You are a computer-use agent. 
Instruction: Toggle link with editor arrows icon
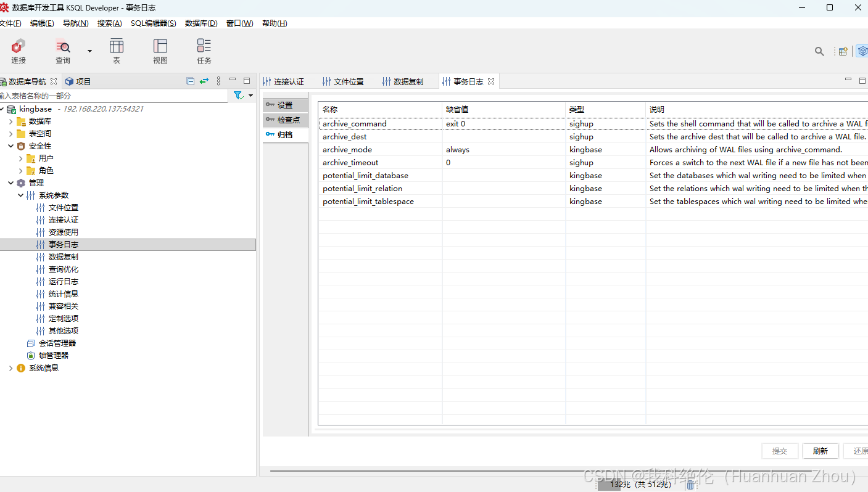204,81
